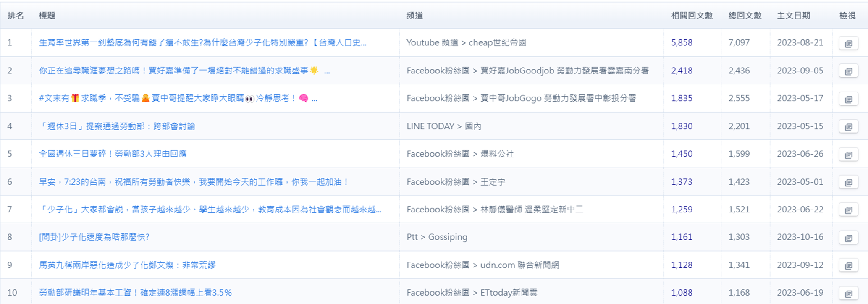Click related reply count 1,835
This screenshot has height=304, width=868.
click(682, 98)
